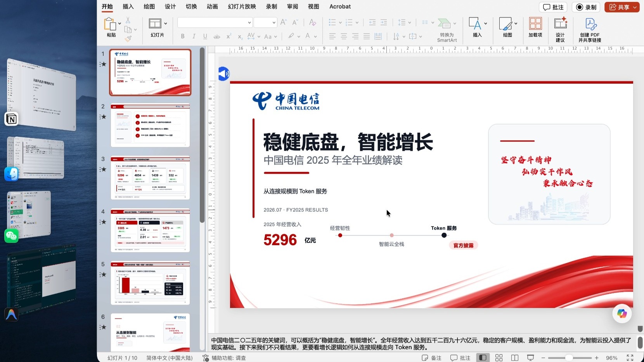Expand the New Slide layout dropdown
Viewport: 644px width, 362px height.
(x=166, y=24)
